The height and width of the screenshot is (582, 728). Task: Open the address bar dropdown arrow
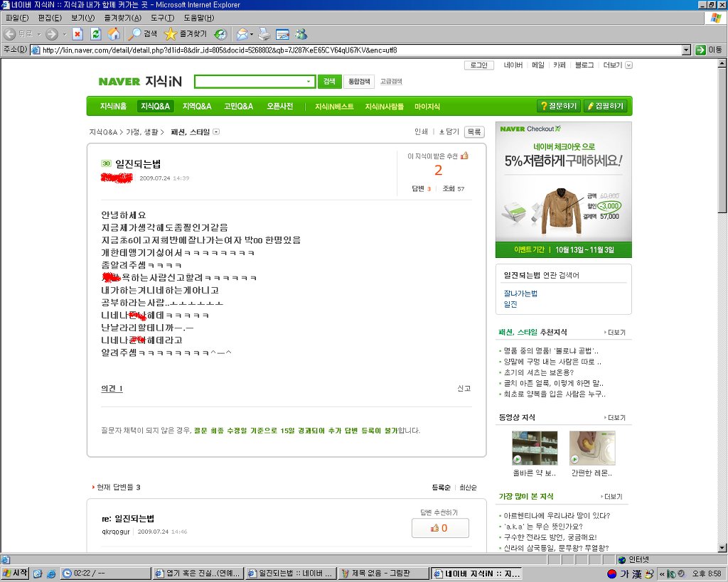(687, 50)
